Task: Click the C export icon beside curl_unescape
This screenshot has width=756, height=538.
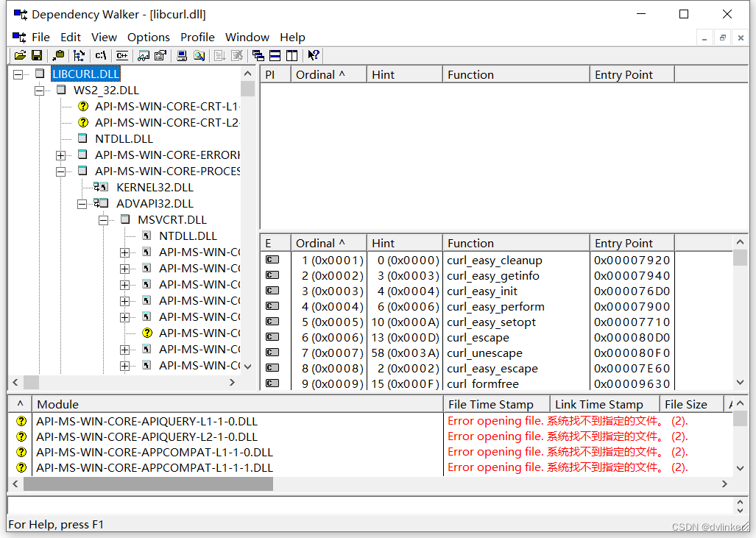Action: pos(272,353)
